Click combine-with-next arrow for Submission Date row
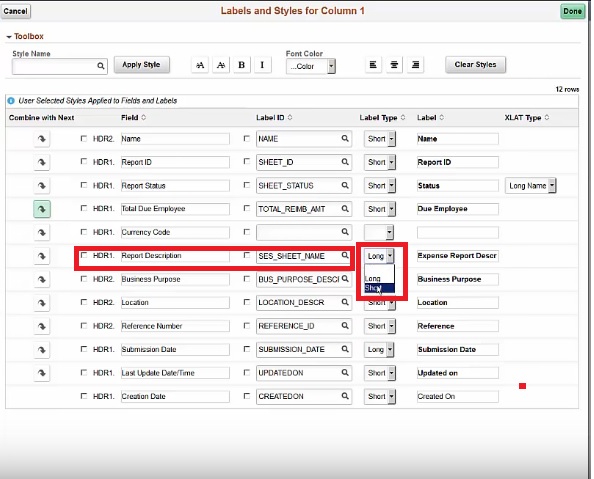This screenshot has width=594, height=479. point(42,349)
